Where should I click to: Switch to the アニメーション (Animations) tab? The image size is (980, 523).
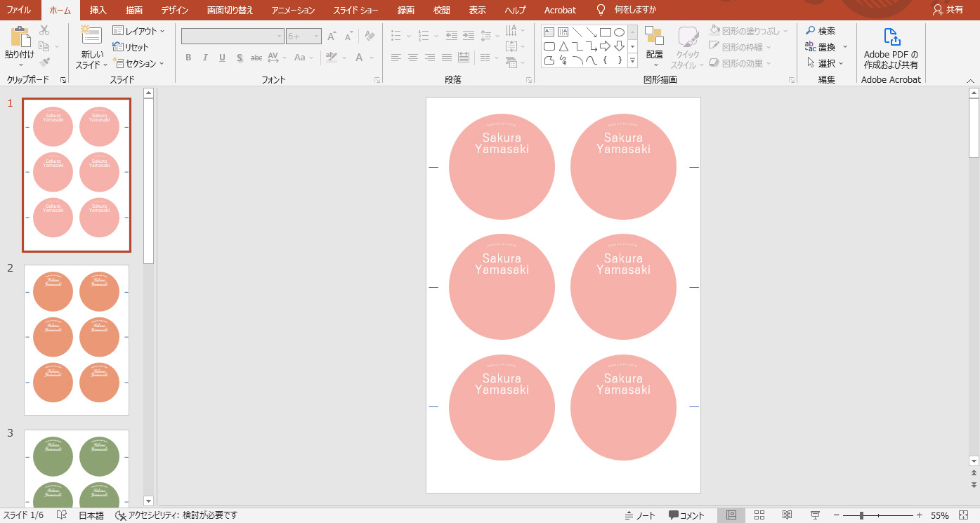tap(293, 10)
